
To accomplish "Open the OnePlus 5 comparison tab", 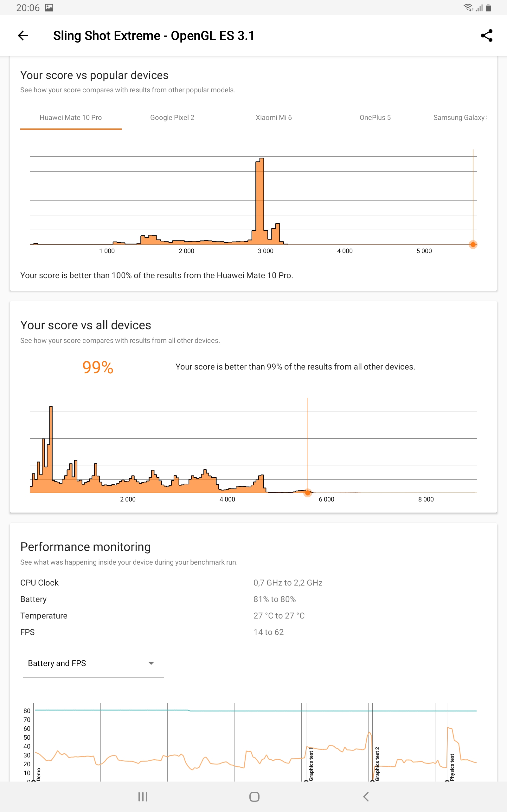I will tap(375, 117).
